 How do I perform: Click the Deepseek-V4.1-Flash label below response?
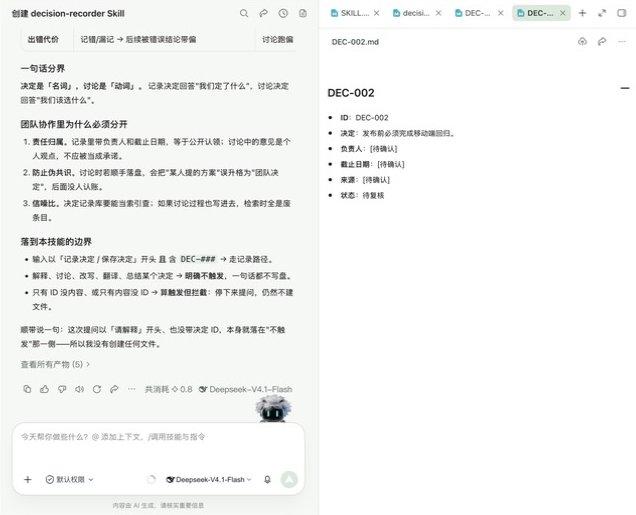[246, 389]
